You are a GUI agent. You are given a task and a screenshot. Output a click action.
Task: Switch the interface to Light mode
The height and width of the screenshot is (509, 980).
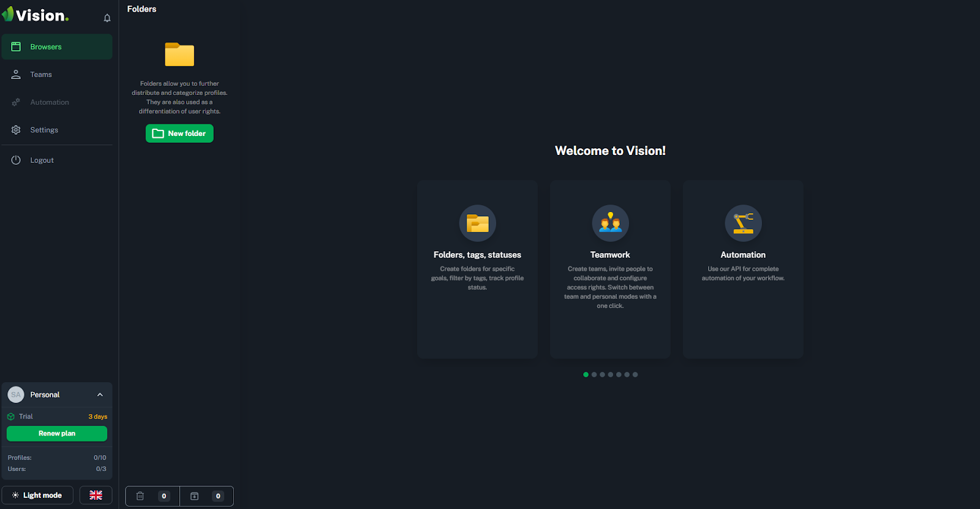[x=37, y=495]
